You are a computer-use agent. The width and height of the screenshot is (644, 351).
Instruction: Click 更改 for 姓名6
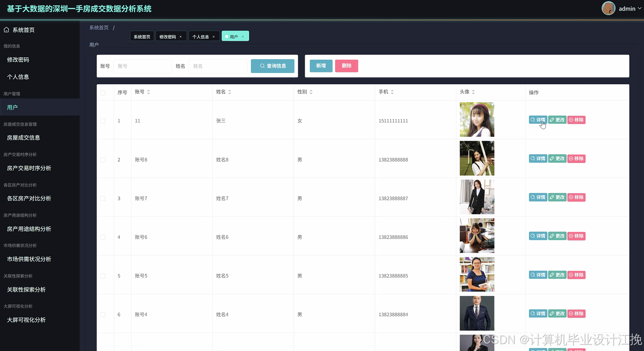pos(557,236)
